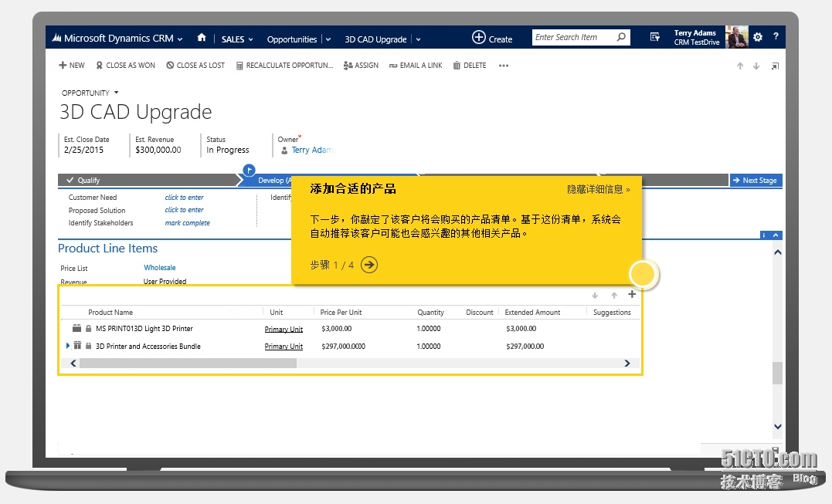Click the Develop stage flag icon
Viewport: 832px width, 504px height.
(249, 170)
